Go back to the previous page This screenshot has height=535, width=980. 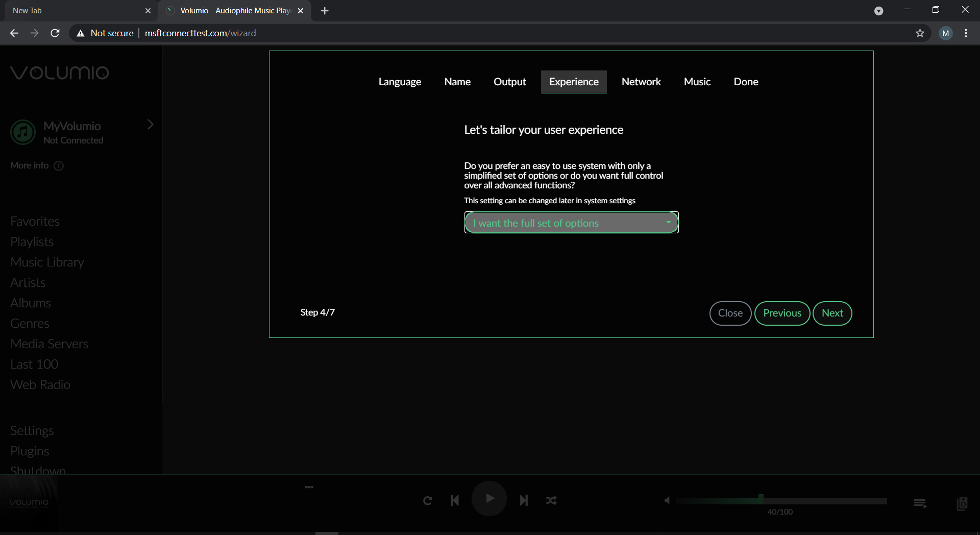click(x=14, y=33)
